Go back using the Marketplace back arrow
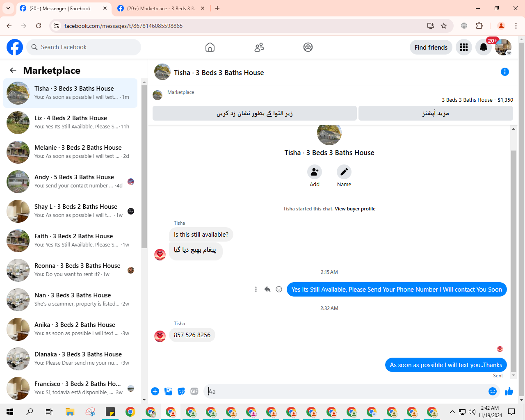Screen dimensions: 525x420 (13, 70)
